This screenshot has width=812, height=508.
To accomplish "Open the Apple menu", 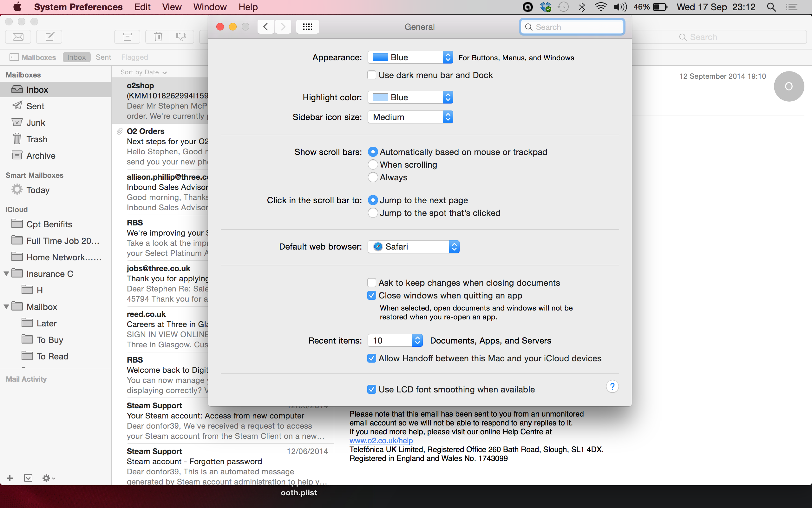I will (x=17, y=7).
